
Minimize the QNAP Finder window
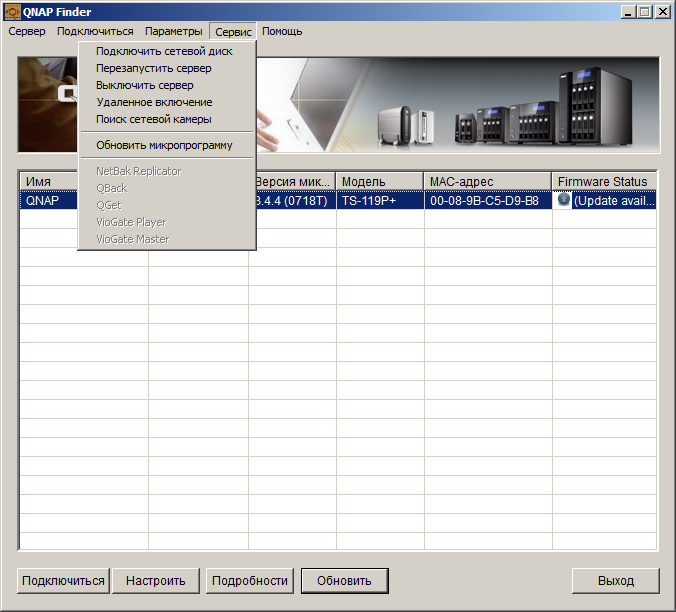628,12
